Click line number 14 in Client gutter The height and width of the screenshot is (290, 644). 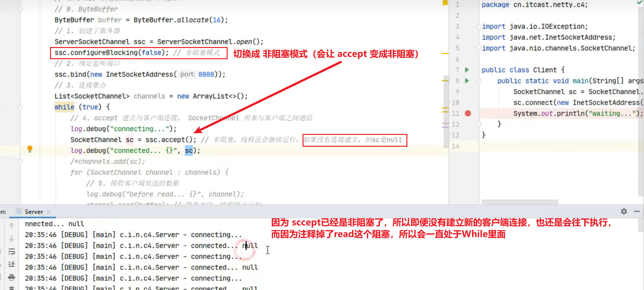pyautogui.click(x=456, y=146)
